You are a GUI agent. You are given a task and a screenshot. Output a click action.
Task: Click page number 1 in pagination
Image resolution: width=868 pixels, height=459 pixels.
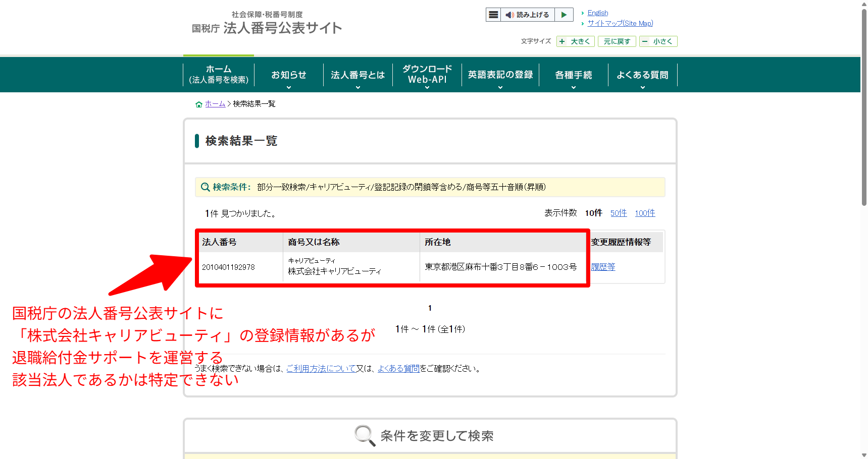[430, 308]
